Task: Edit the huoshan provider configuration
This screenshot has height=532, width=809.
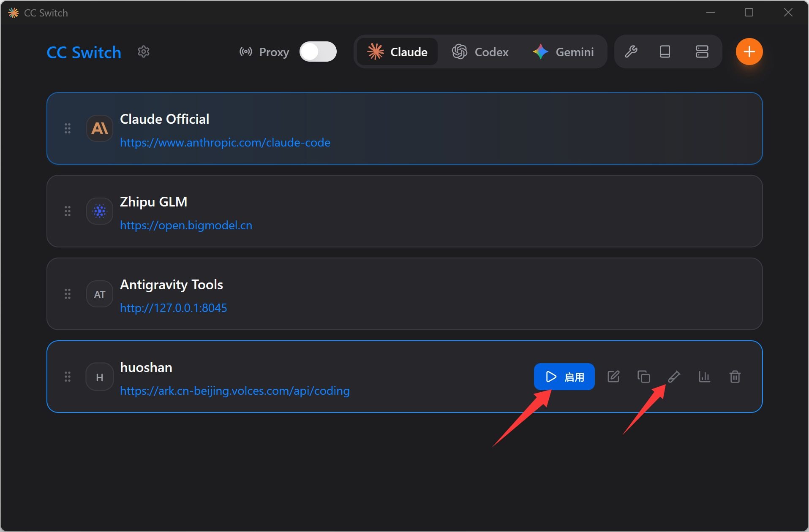Action: point(613,377)
